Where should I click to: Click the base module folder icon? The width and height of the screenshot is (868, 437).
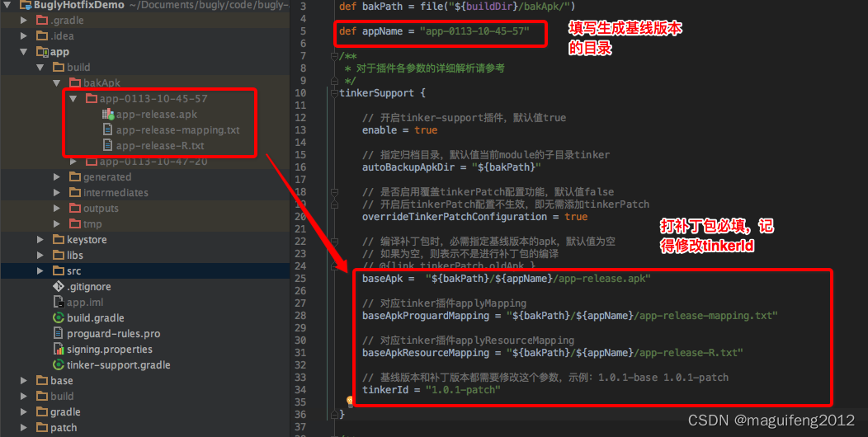click(42, 381)
